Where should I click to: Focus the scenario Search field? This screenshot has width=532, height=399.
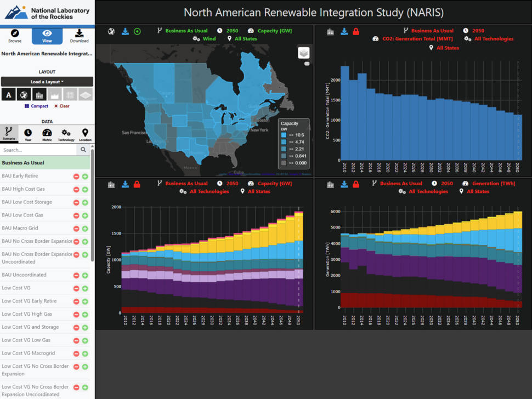coord(39,150)
